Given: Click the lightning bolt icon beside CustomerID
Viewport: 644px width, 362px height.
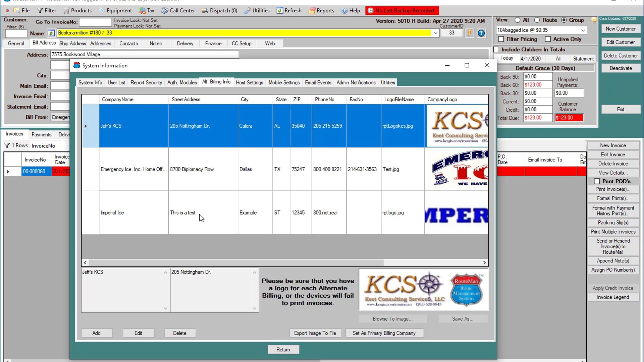Looking at the screenshot, I should [470, 33].
